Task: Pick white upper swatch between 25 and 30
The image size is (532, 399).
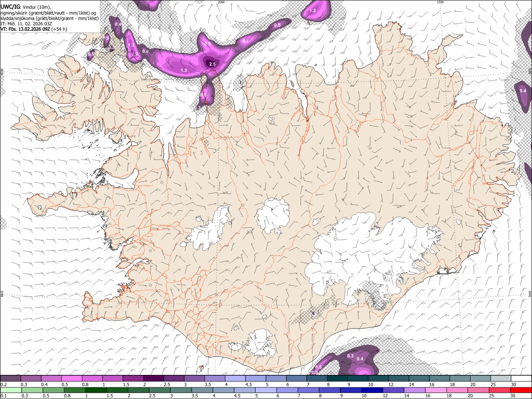Action: pyautogui.click(x=500, y=378)
